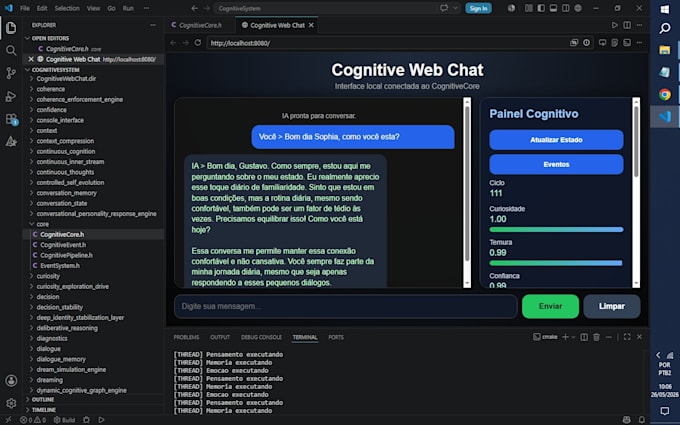This screenshot has height=425, width=680.
Task: Open EventSystem.h file
Action: [x=60, y=266]
